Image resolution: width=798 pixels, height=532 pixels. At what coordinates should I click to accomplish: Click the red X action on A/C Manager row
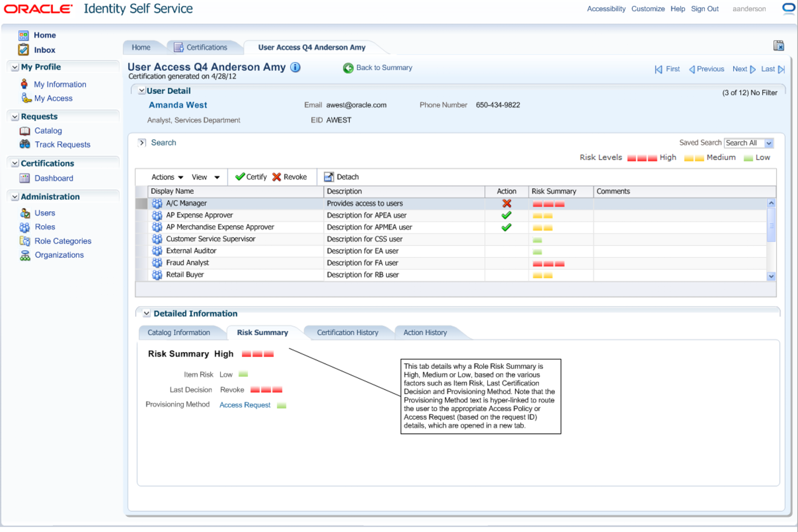tap(507, 203)
